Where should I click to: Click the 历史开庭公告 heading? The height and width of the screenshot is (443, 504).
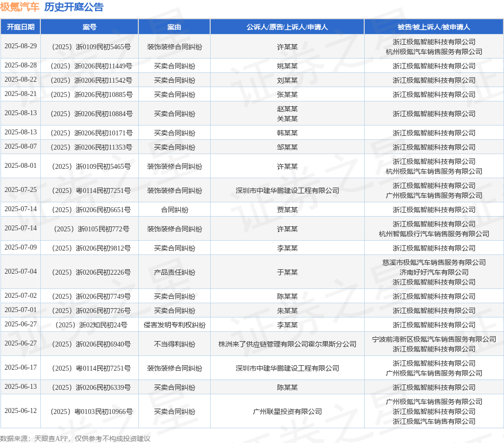74,7
